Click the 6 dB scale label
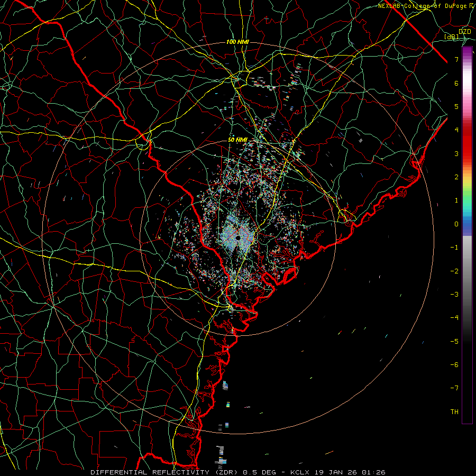476x476 pixels. [456, 83]
